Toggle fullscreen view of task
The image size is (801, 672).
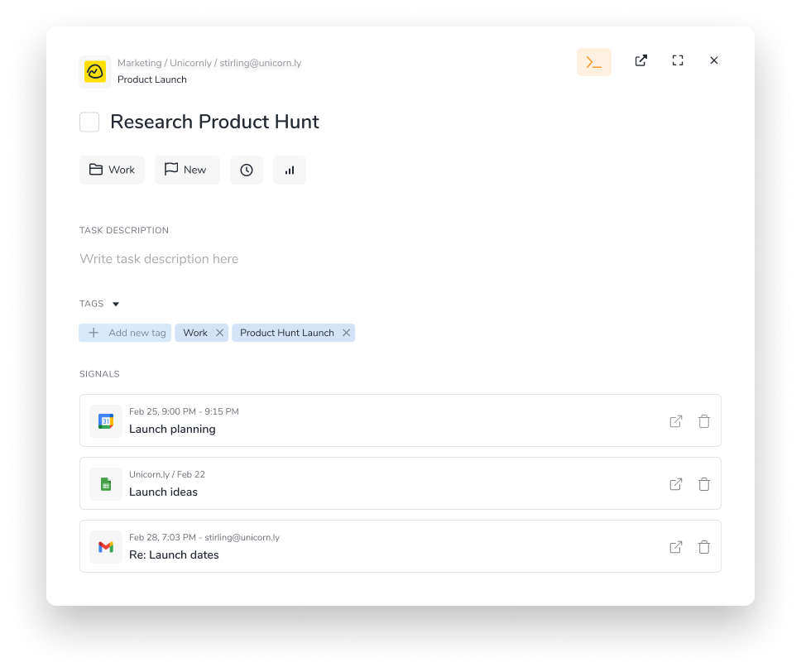pyautogui.click(x=678, y=60)
